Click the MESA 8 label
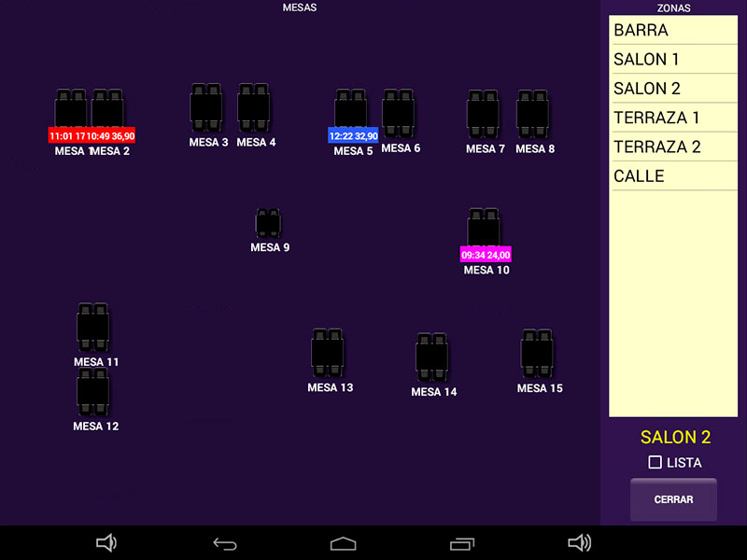Viewport: 747px width, 560px height. coord(535,148)
